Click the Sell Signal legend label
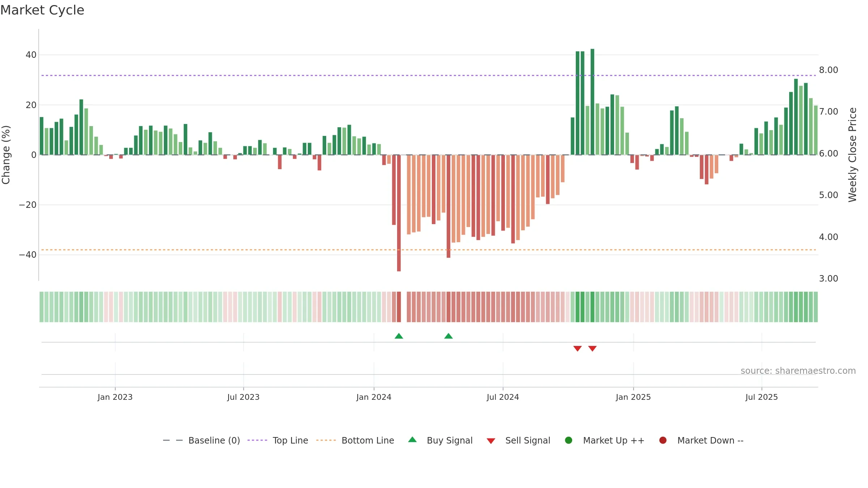Image resolution: width=868 pixels, height=488 pixels. pos(528,441)
